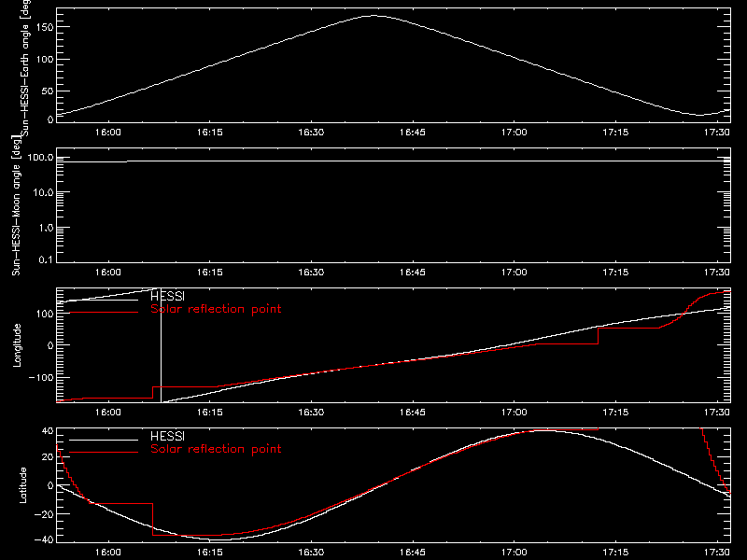747x560 pixels.
Task: Click the 50 tick on Sun-HESSI-Earth angle axis
Action: coord(48,91)
